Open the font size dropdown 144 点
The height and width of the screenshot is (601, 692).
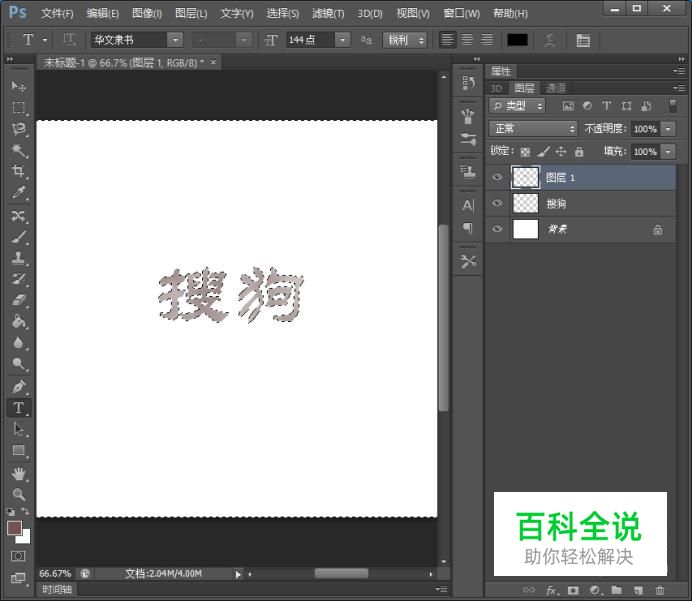click(x=342, y=40)
